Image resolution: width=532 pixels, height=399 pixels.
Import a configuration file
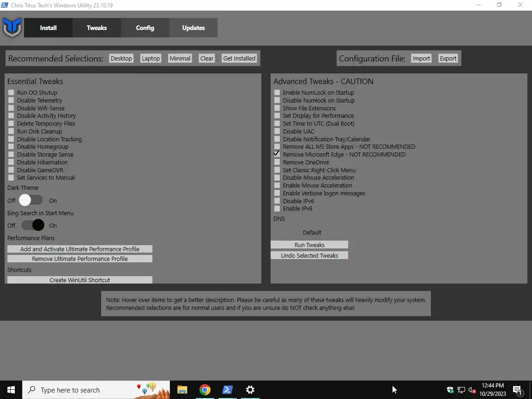[x=421, y=58]
